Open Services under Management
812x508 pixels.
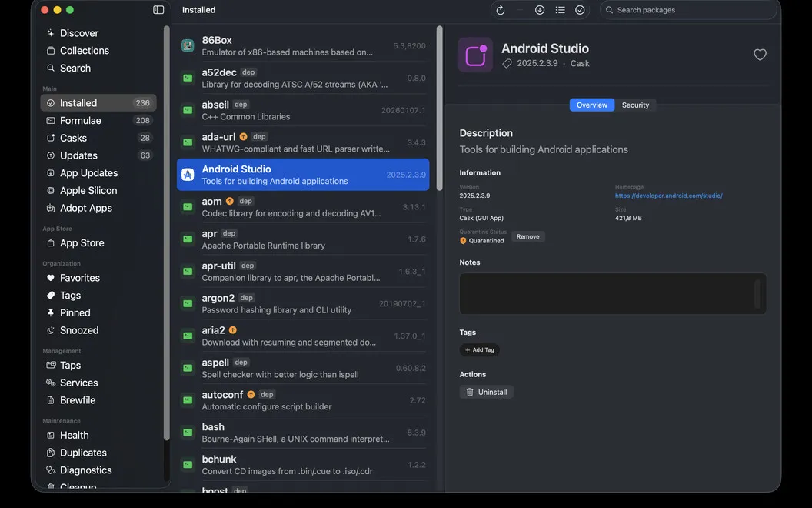coord(98,383)
